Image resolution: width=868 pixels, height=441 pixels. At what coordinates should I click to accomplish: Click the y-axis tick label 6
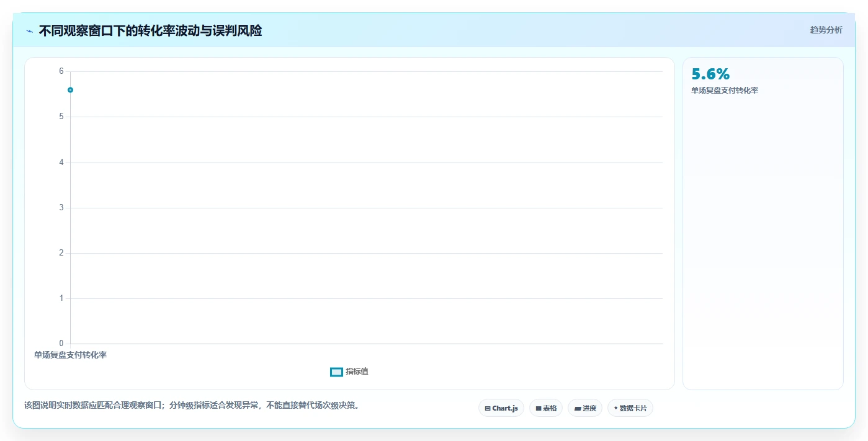[61, 71]
